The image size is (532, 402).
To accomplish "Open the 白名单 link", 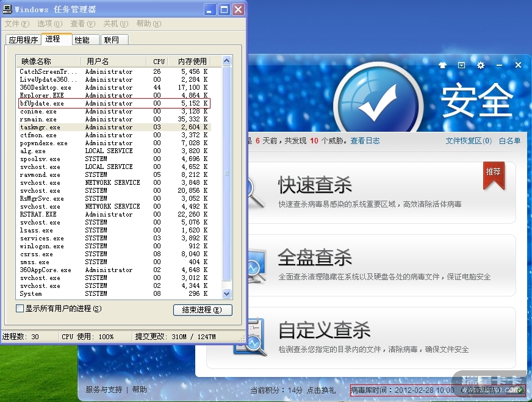I will tap(509, 141).
